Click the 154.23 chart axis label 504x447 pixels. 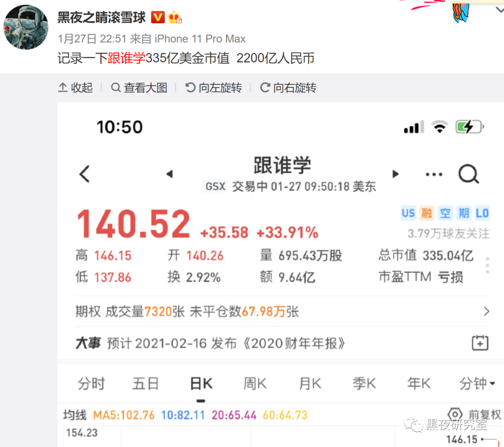(x=82, y=433)
